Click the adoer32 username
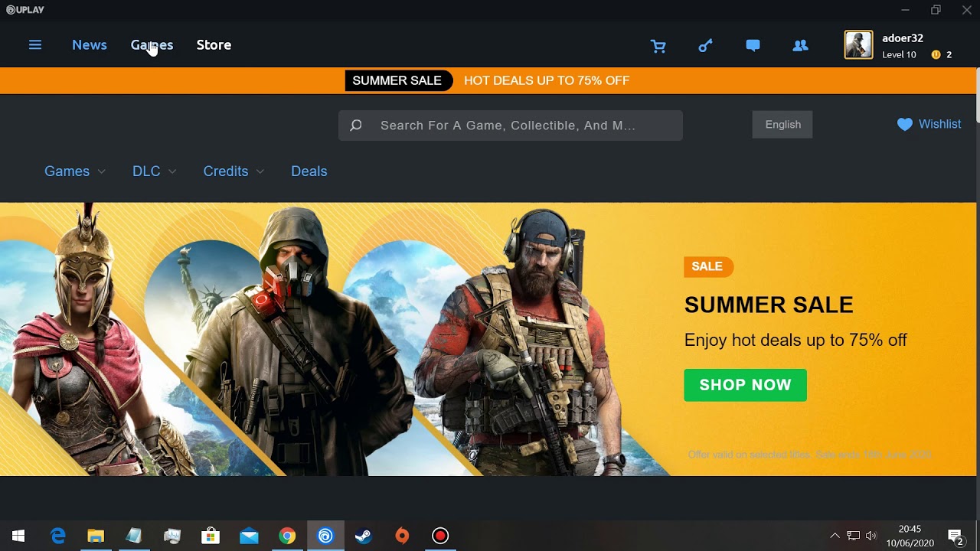Screen dimensions: 980x551 pos(903,38)
